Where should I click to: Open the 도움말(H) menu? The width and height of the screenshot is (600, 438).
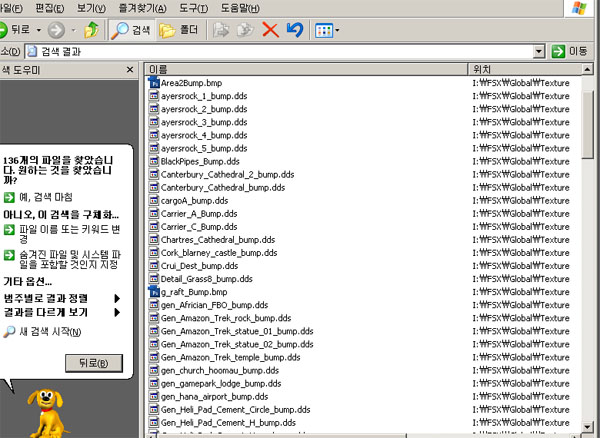tap(240, 8)
